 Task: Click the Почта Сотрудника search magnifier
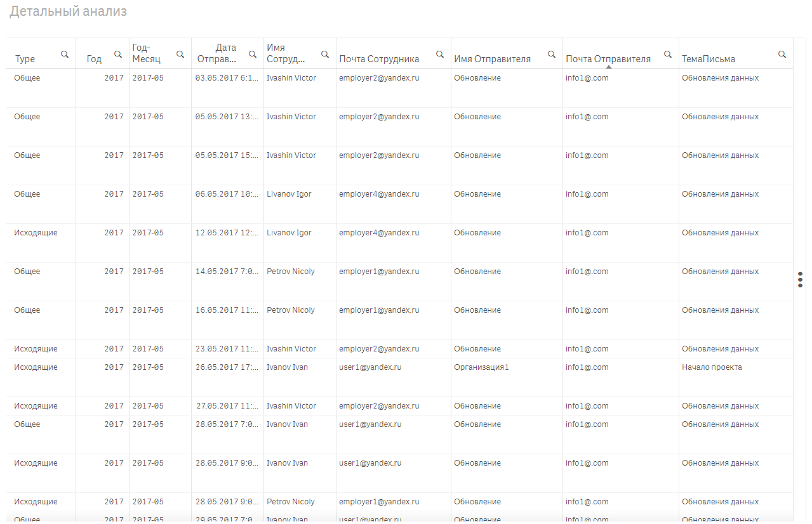coord(440,55)
